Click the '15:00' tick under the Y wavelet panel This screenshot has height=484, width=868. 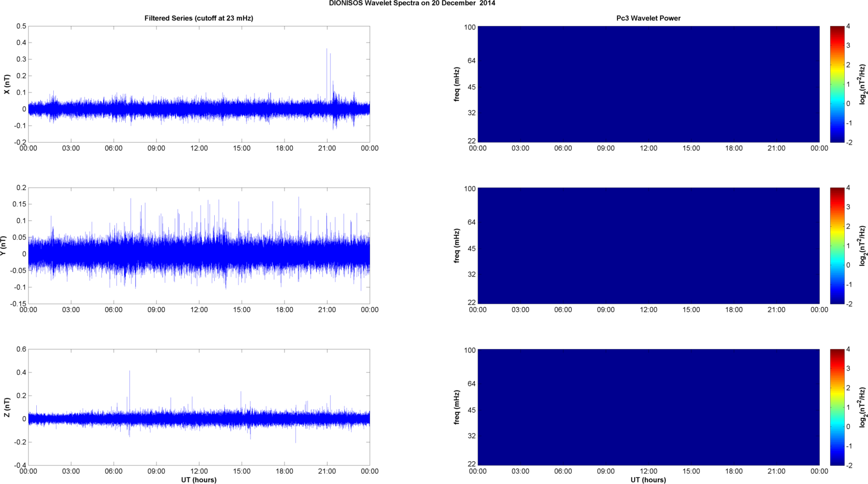coord(691,310)
